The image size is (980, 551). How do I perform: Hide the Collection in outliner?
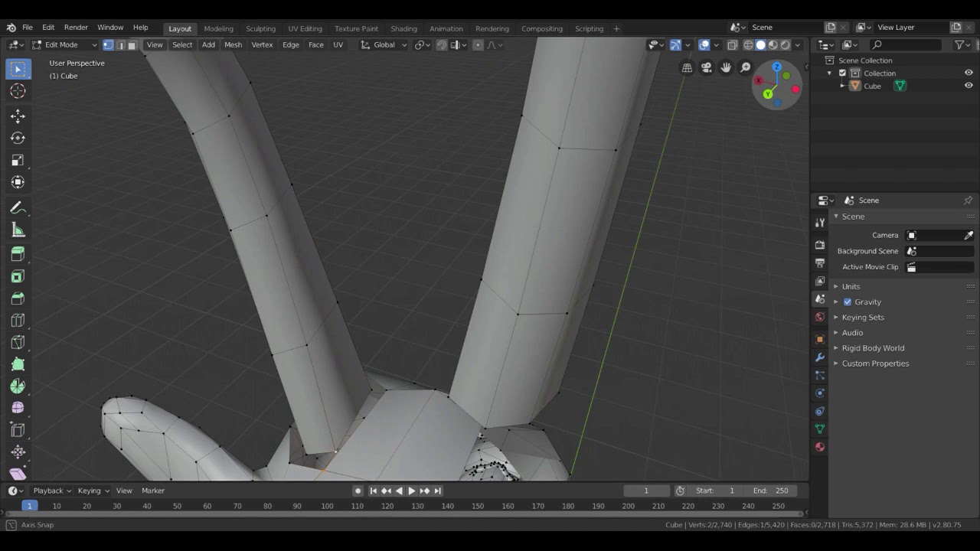point(969,73)
